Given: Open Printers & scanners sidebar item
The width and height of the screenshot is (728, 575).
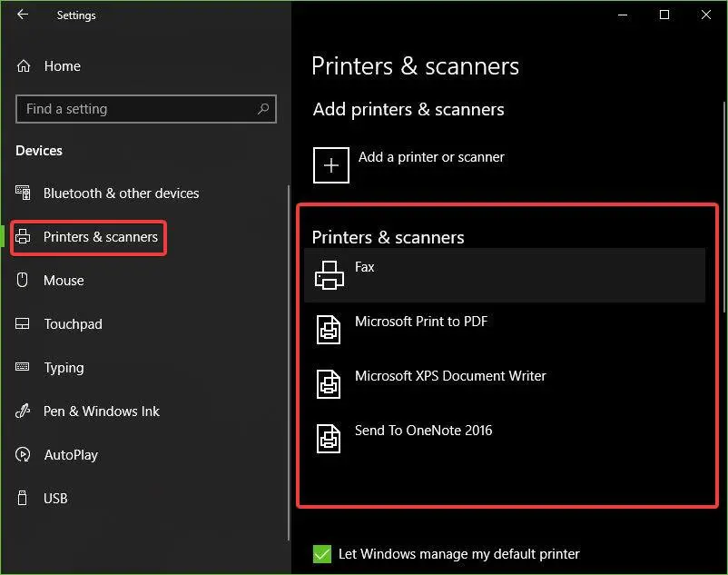Looking at the screenshot, I should click(100, 237).
